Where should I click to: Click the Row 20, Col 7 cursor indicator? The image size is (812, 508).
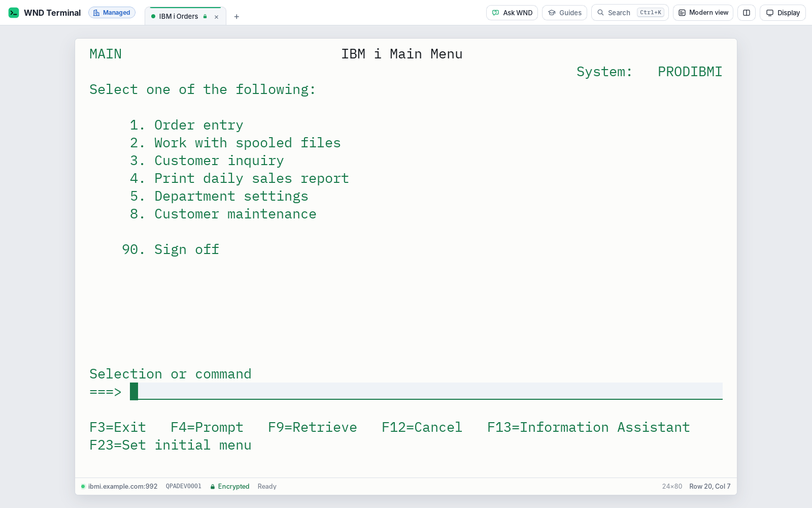click(710, 486)
